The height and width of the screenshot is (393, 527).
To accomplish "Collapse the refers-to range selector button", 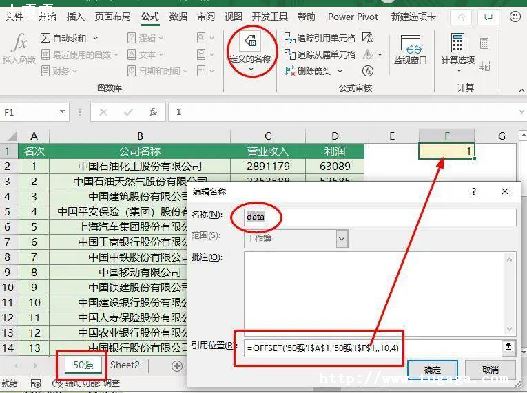I will tap(509, 347).
